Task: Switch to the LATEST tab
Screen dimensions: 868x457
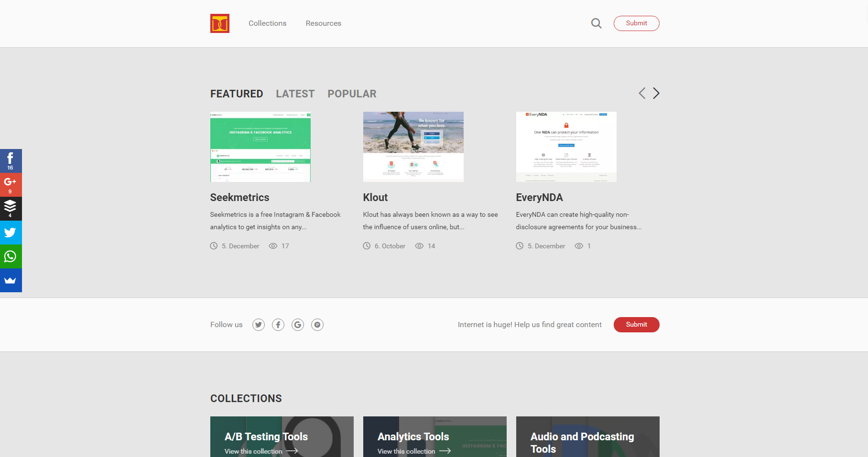Action: [295, 94]
